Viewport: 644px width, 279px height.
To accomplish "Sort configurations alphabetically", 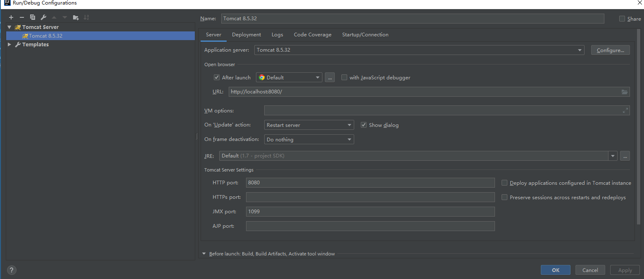I will [x=86, y=17].
